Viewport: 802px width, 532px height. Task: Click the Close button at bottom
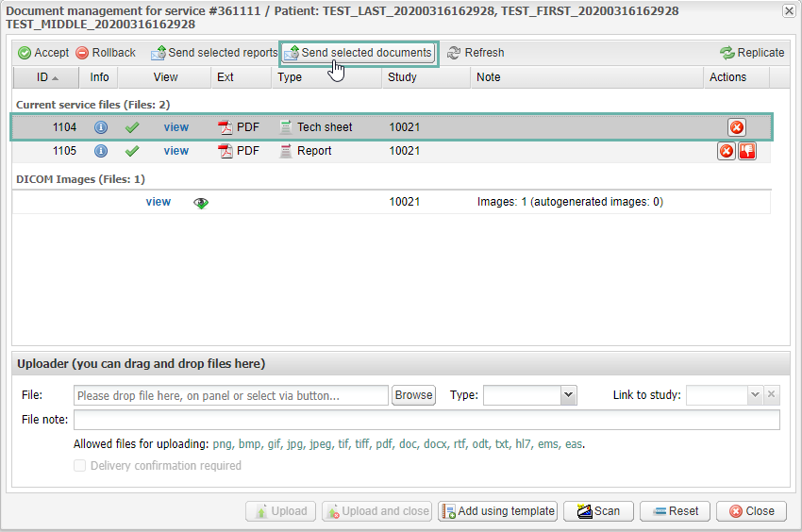pyautogui.click(x=751, y=511)
